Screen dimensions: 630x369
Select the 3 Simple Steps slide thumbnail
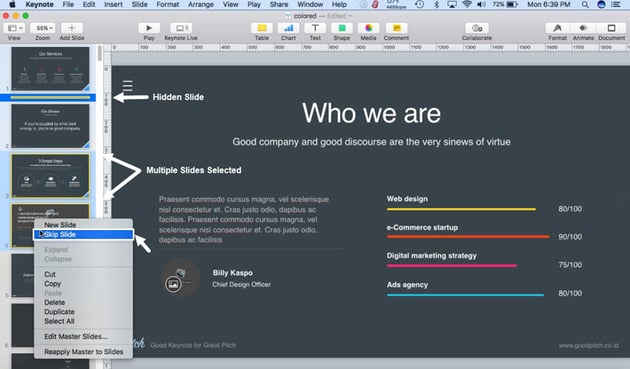(x=50, y=176)
